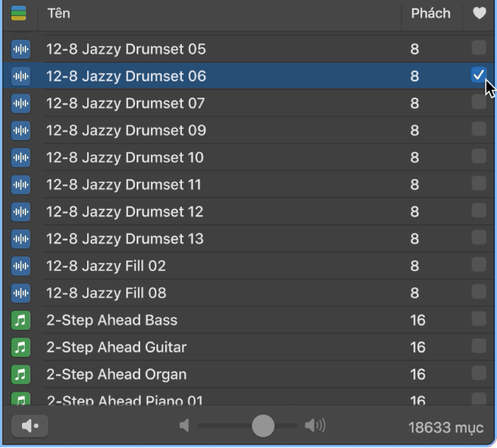Click audio loop icon for Jazzy Drumset 05

pos(21,49)
